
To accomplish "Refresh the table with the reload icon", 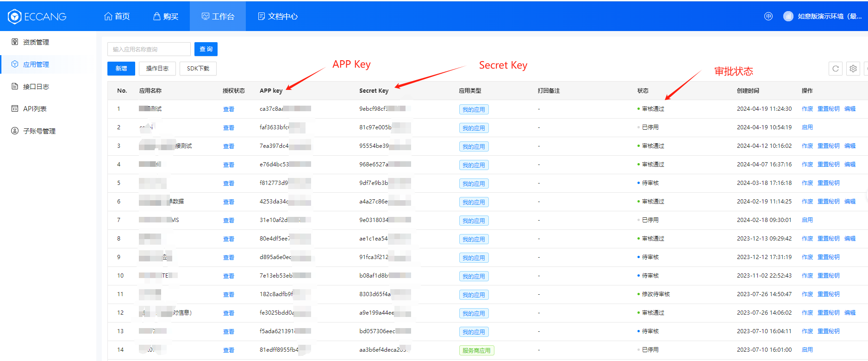I will (836, 69).
